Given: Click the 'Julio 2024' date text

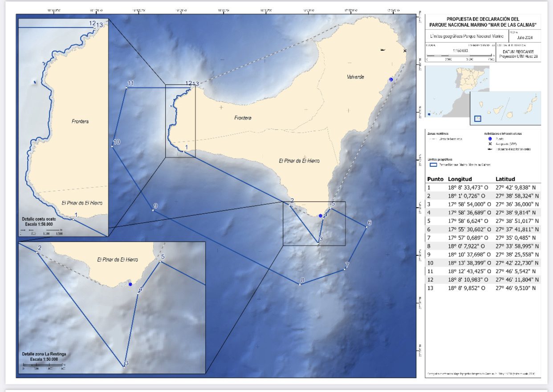Looking at the screenshot, I should tap(525, 38).
